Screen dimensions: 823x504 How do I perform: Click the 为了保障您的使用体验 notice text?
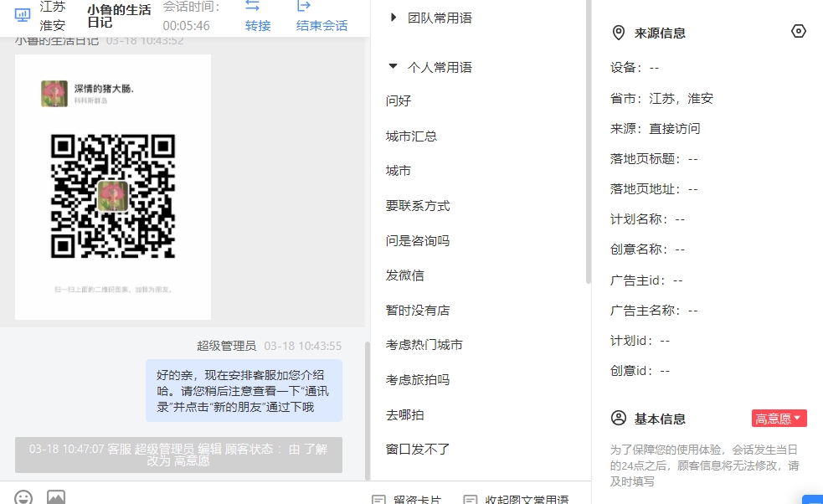[705, 465]
